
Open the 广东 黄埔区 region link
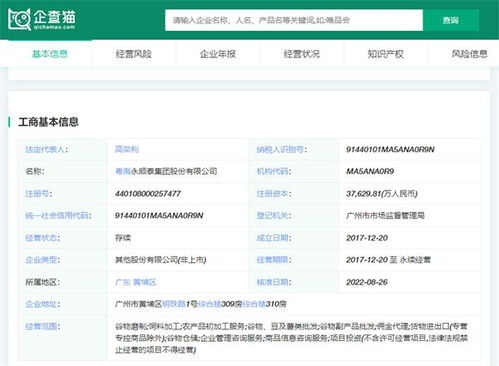135,282
